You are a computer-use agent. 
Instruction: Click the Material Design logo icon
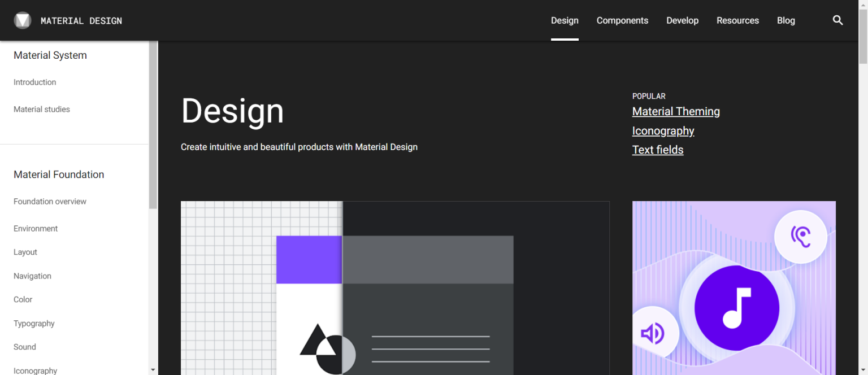(23, 20)
